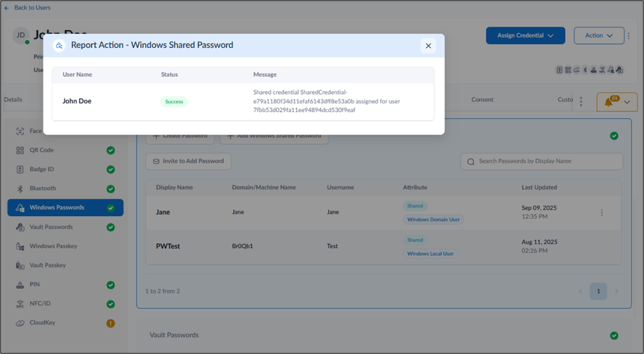The width and height of the screenshot is (644, 354).
Task: Select PIN in sidebar
Action: click(x=65, y=285)
